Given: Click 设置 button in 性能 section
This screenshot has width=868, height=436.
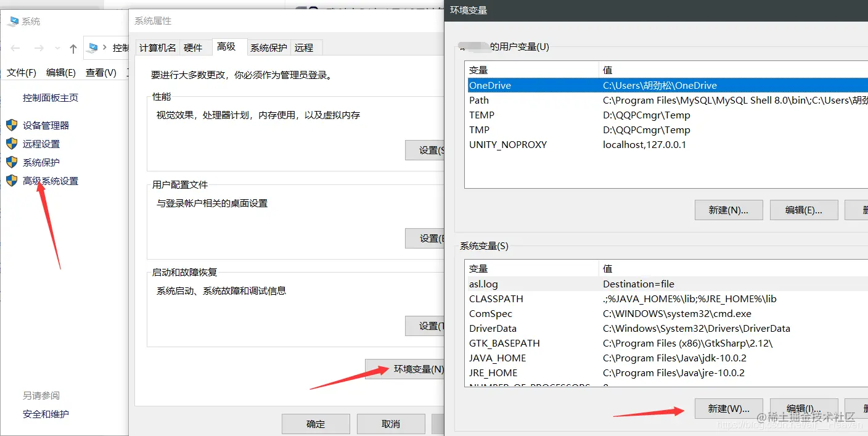Looking at the screenshot, I should [x=425, y=150].
